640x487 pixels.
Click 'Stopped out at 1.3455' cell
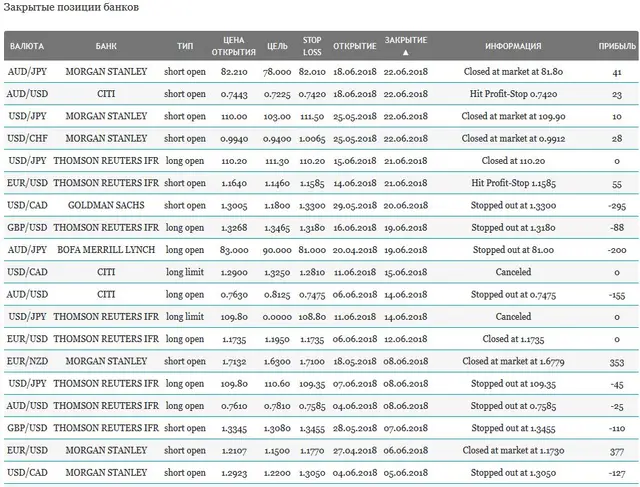tap(513, 428)
